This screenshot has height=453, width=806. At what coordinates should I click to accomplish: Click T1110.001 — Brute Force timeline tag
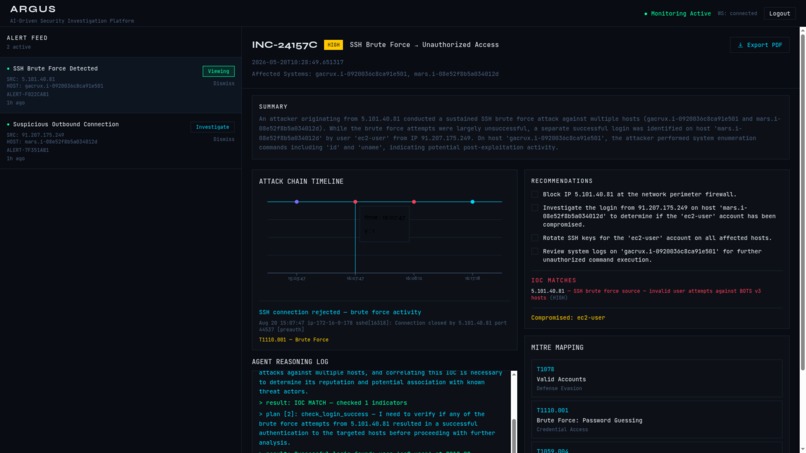click(x=294, y=340)
